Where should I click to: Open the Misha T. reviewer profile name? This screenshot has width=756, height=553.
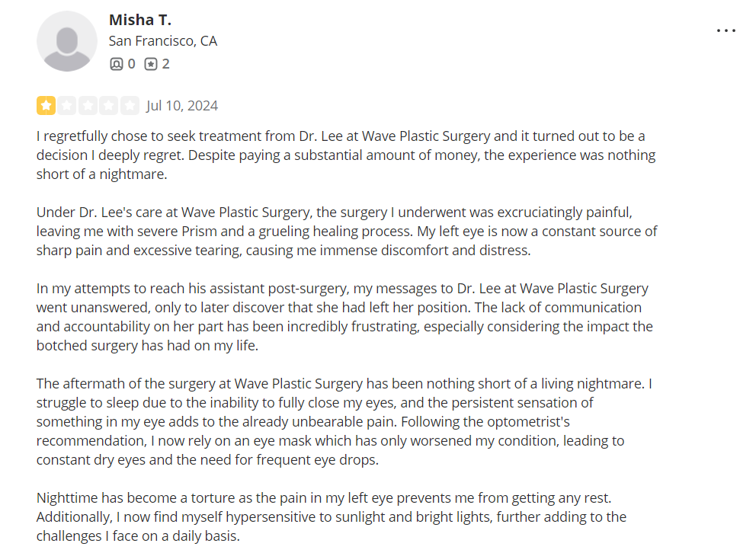click(140, 20)
